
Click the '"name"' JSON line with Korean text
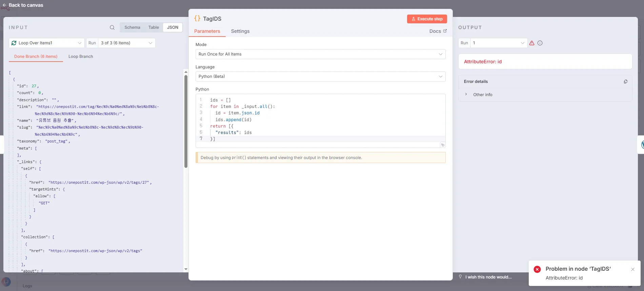tap(46, 120)
